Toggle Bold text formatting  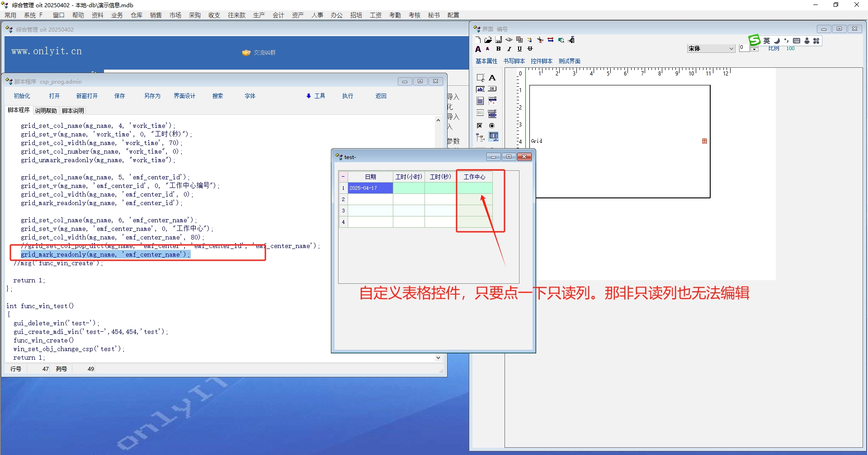coord(498,49)
